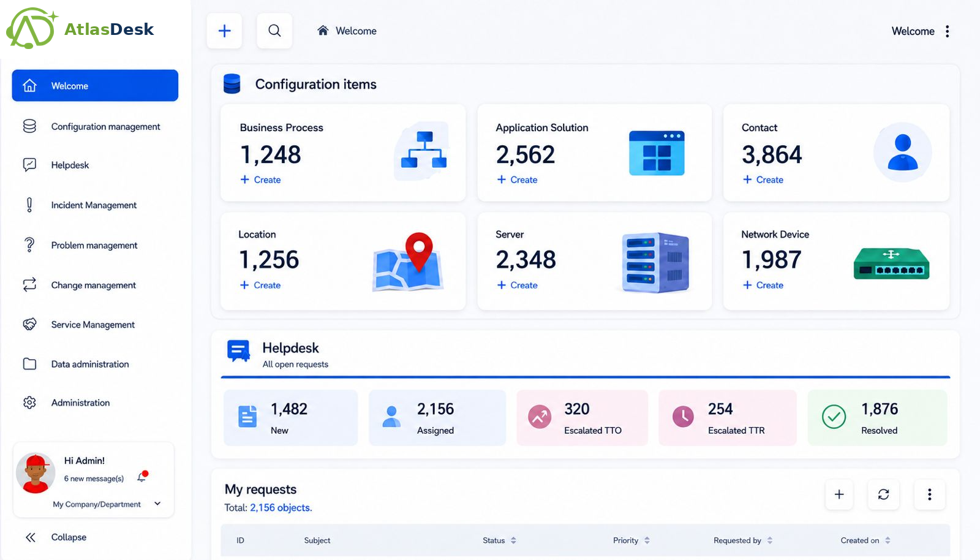This screenshot has height=560, width=980.
Task: Create a new Business Process
Action: coord(261,180)
